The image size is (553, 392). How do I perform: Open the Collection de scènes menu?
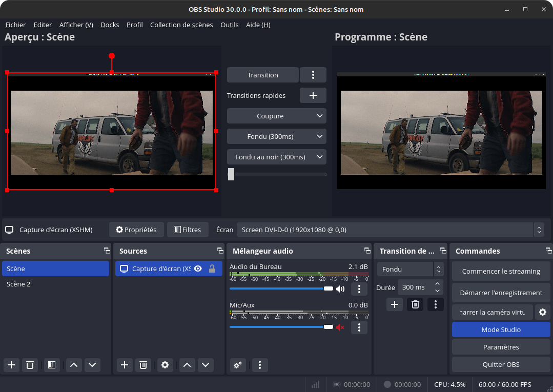click(181, 25)
